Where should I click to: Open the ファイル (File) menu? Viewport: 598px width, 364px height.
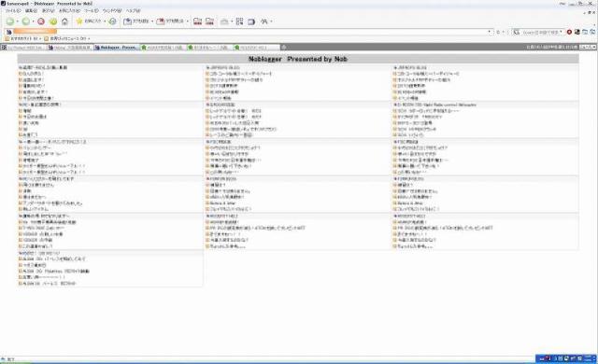pyautogui.click(x=13, y=10)
